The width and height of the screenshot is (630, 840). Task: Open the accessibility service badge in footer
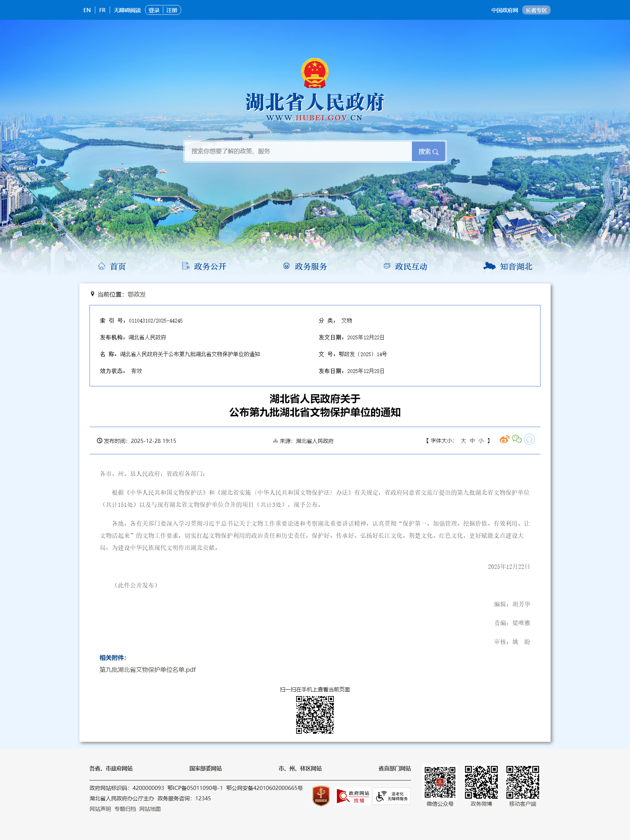pos(391,796)
